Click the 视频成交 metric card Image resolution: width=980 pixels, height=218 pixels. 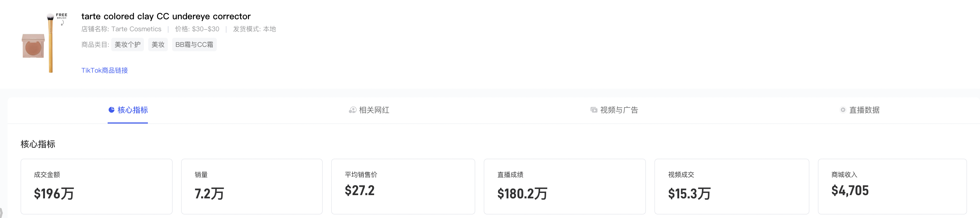click(732, 186)
